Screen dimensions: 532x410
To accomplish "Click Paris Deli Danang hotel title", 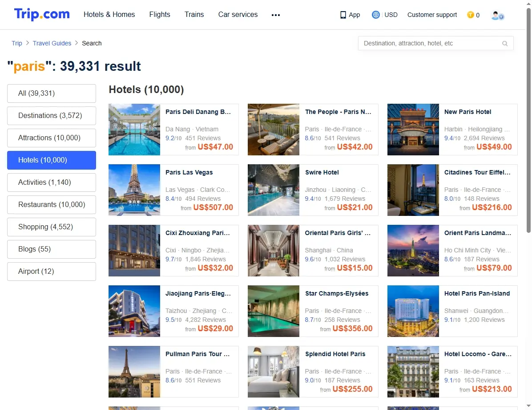I will (x=198, y=112).
